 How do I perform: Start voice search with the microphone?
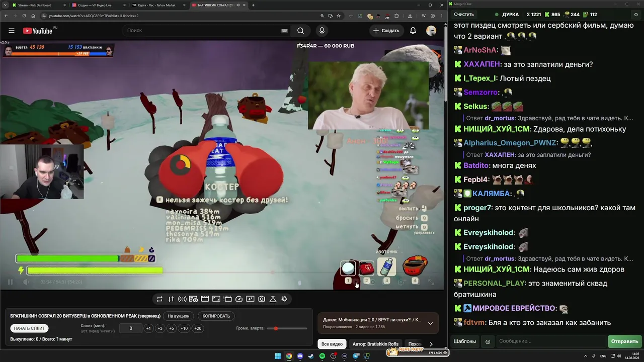click(322, 31)
